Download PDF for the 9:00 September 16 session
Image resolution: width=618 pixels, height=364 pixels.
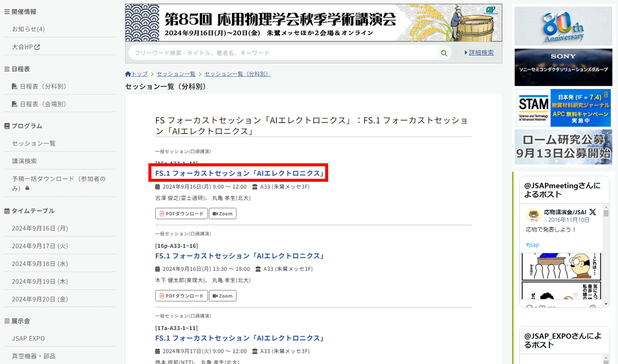point(181,214)
